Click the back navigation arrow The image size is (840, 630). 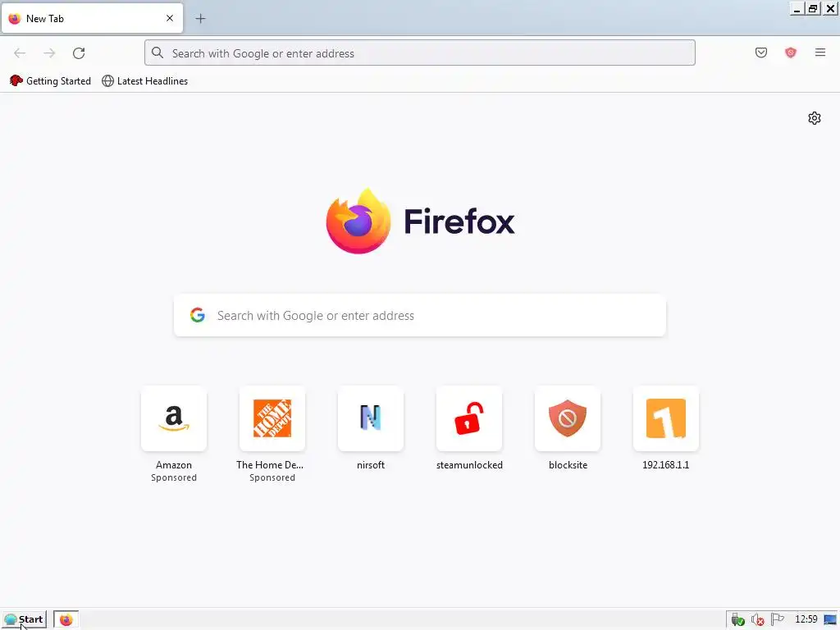[20, 53]
